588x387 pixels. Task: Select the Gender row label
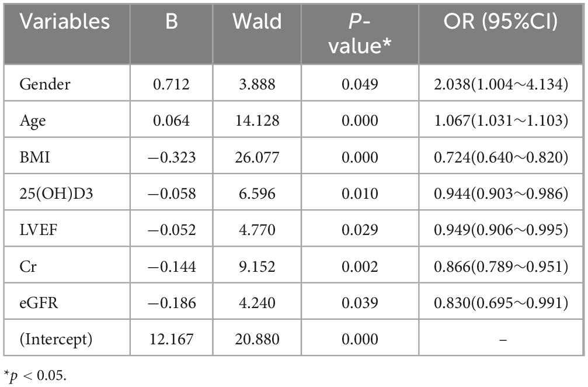point(44,84)
